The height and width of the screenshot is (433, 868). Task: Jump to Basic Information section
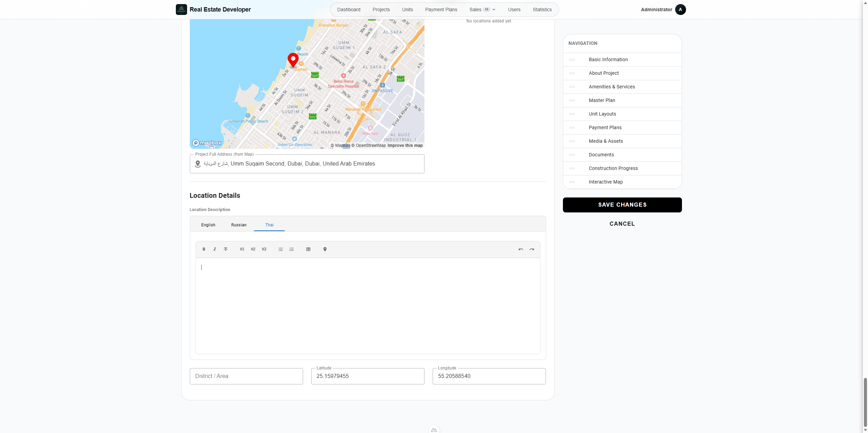point(622,59)
